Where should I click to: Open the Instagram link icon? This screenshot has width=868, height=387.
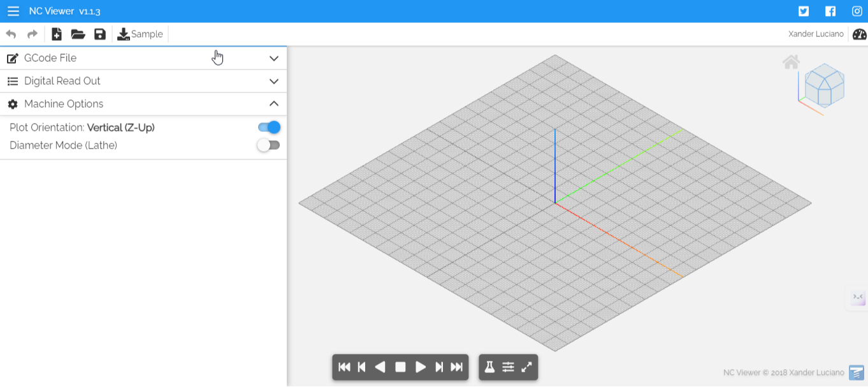point(857,11)
